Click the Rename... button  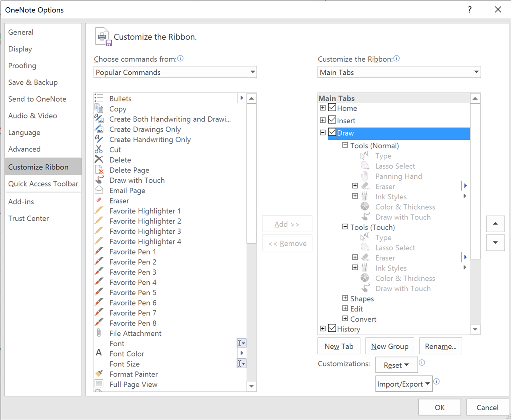[x=441, y=346]
